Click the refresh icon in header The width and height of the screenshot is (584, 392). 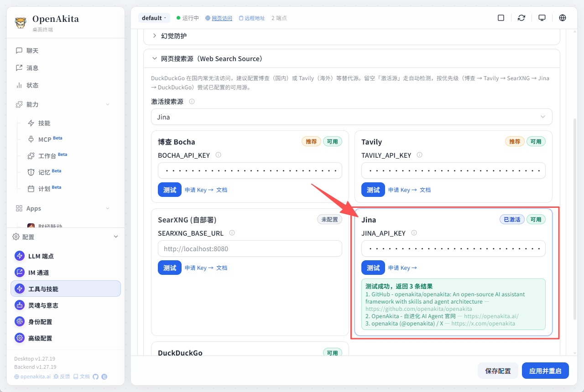pyautogui.click(x=521, y=18)
